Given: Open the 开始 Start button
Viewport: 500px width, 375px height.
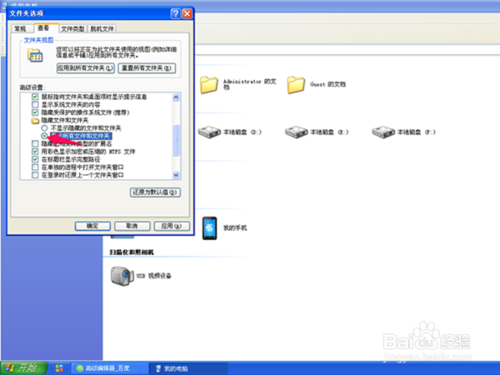Looking at the screenshot, I should [x=23, y=368].
